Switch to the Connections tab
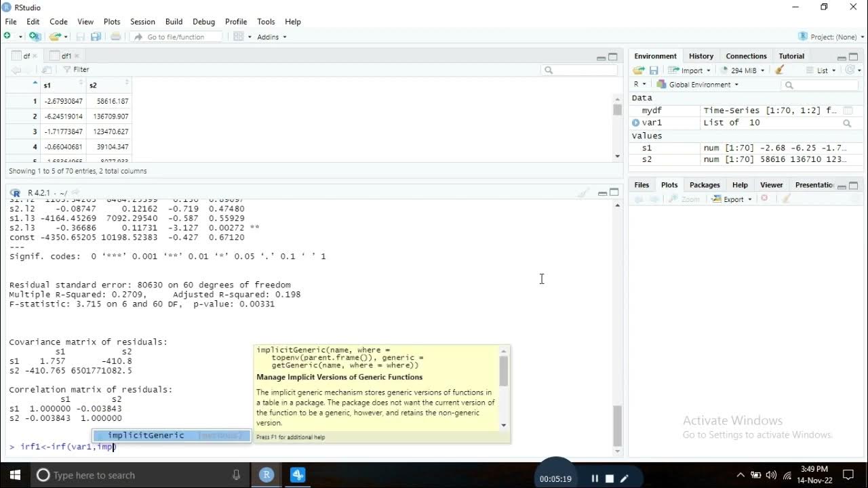The image size is (868, 488). [x=746, y=56]
